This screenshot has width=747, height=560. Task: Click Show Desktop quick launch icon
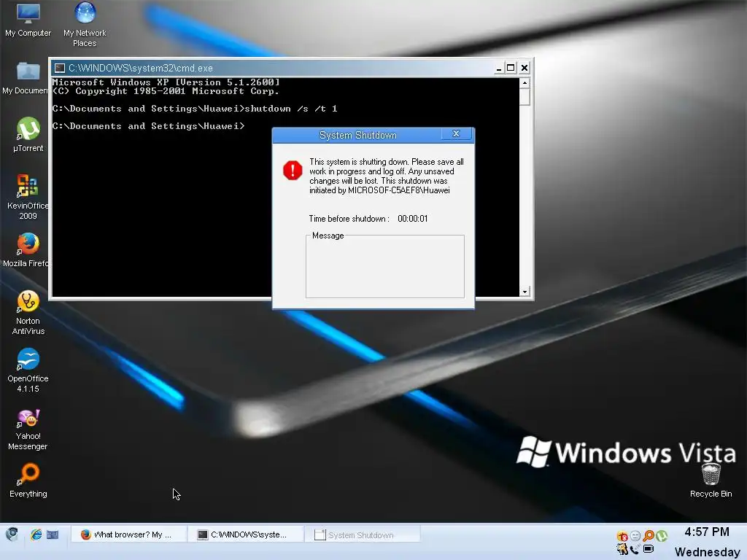53,534
